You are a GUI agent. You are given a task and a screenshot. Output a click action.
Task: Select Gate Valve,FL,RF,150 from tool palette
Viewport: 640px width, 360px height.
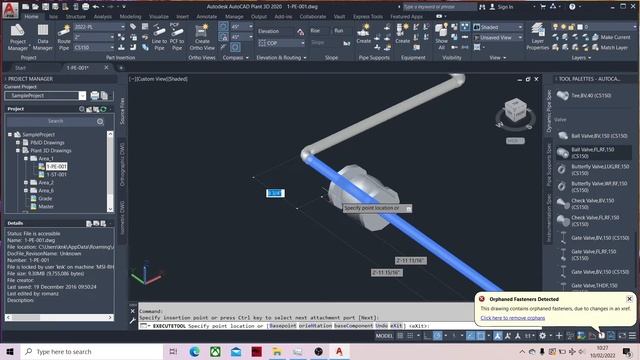click(594, 255)
